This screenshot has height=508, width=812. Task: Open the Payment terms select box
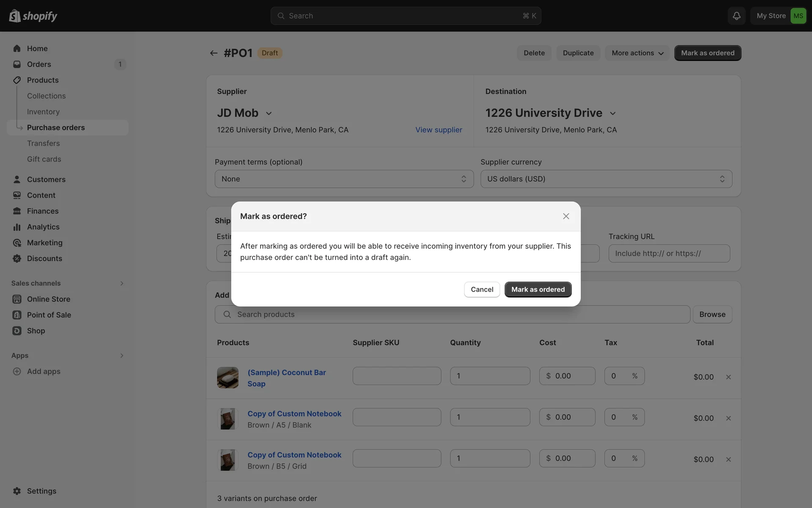[344, 179]
